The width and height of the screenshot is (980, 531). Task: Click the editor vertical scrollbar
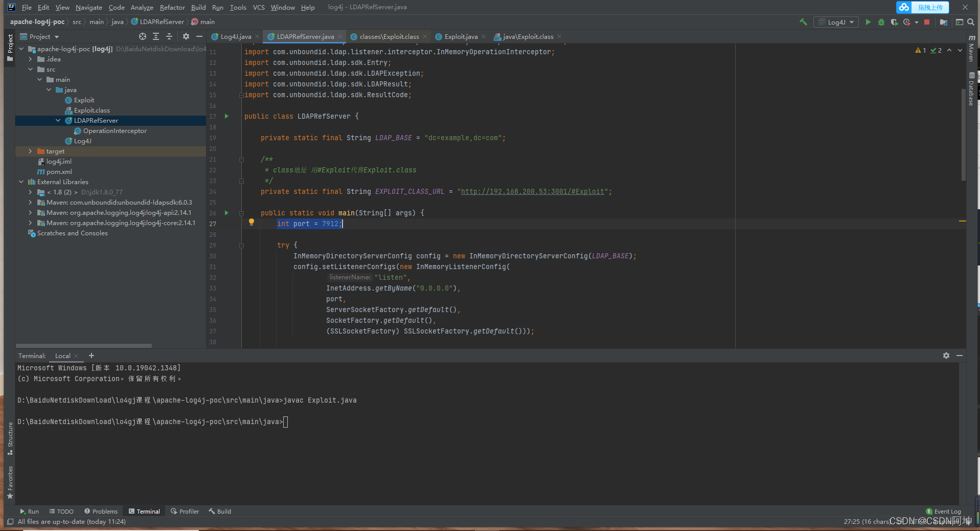[x=964, y=135]
